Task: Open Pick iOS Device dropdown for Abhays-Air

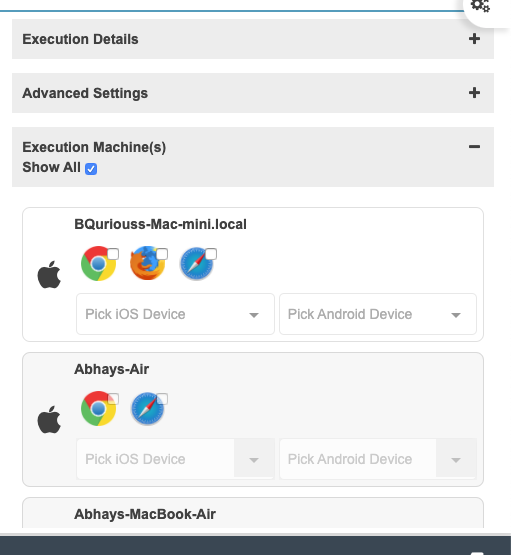Action: coord(175,459)
